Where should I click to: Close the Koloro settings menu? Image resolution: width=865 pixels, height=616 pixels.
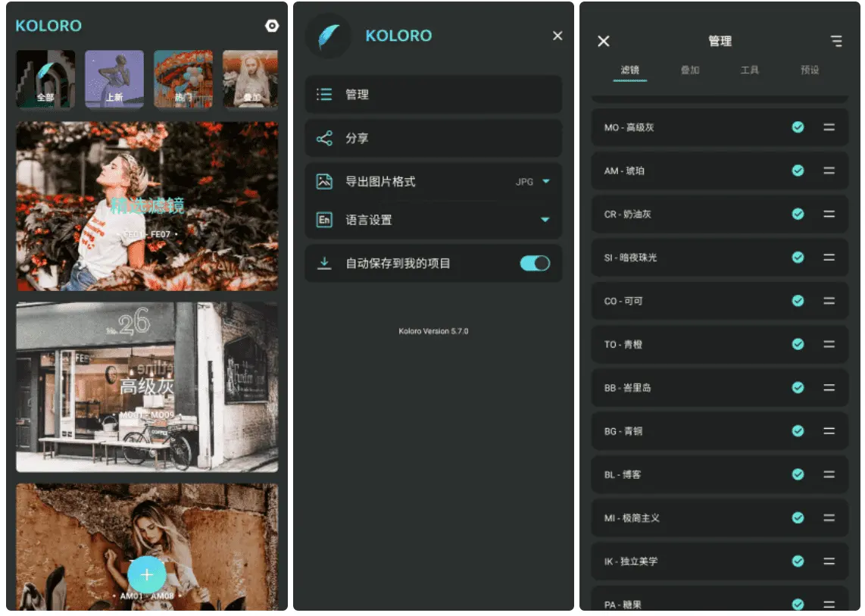tap(557, 36)
